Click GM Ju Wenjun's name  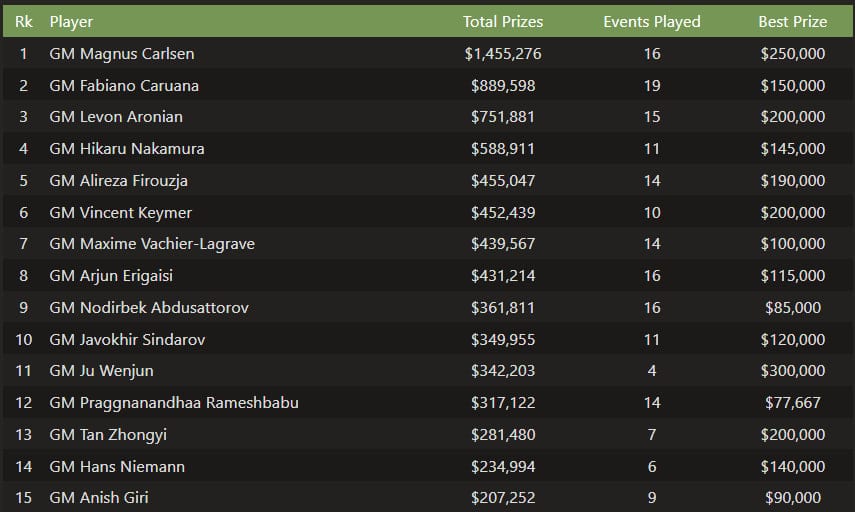101,371
